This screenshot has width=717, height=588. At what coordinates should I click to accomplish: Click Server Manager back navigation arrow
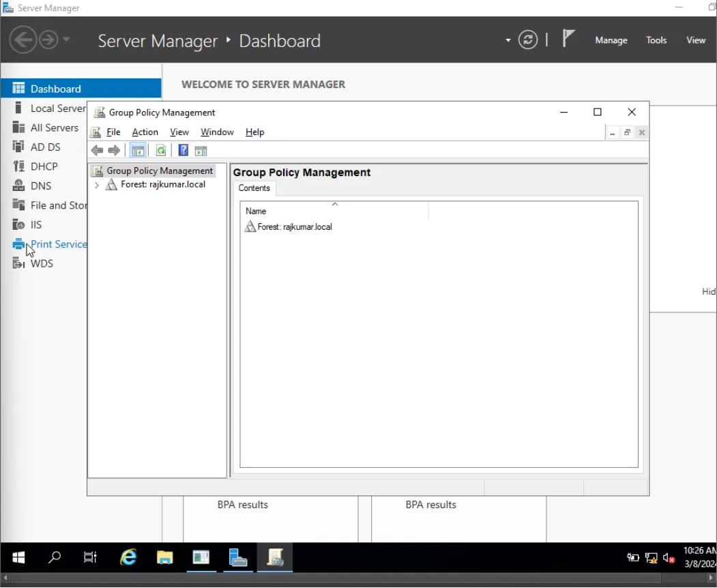23,40
